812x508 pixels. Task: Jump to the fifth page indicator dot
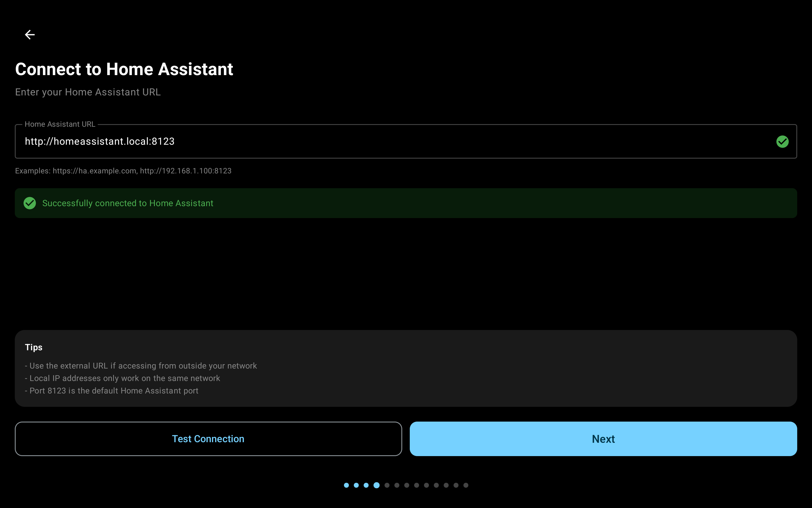point(387,485)
